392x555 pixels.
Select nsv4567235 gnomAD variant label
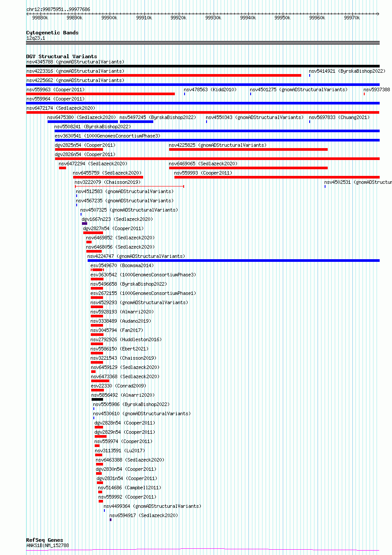125,201
